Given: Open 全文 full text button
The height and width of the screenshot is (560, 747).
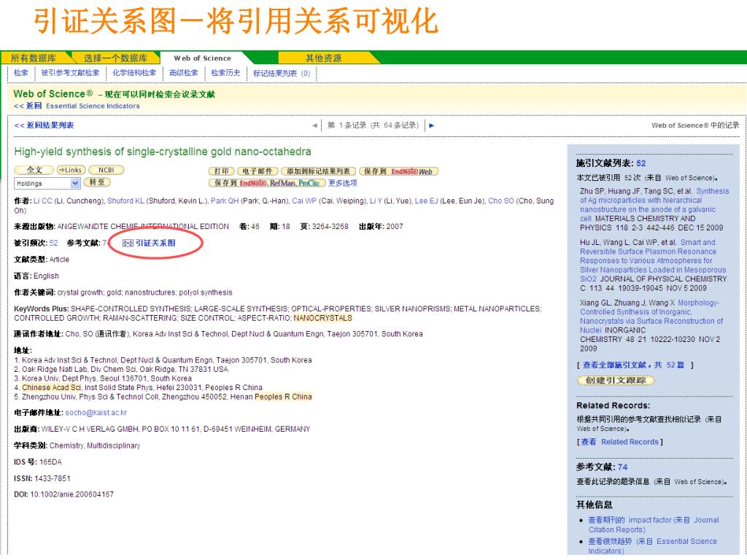Looking at the screenshot, I should 34,170.
